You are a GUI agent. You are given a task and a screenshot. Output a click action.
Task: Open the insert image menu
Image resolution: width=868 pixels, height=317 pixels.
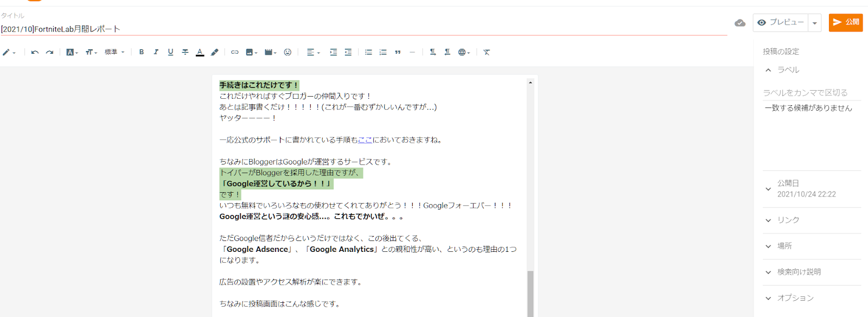point(251,52)
